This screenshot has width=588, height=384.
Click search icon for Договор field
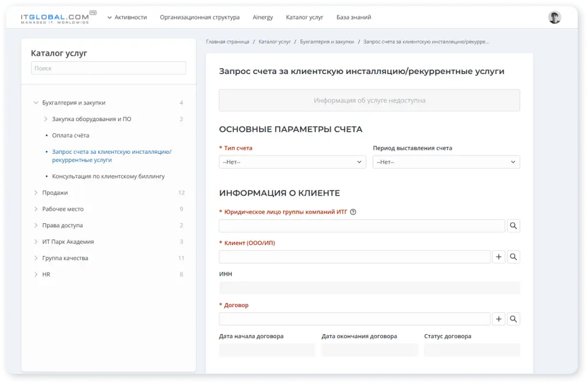coord(513,319)
